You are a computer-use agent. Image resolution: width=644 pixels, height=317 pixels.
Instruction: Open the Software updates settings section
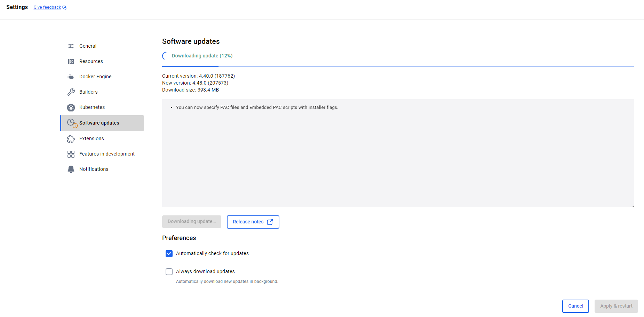(x=99, y=123)
